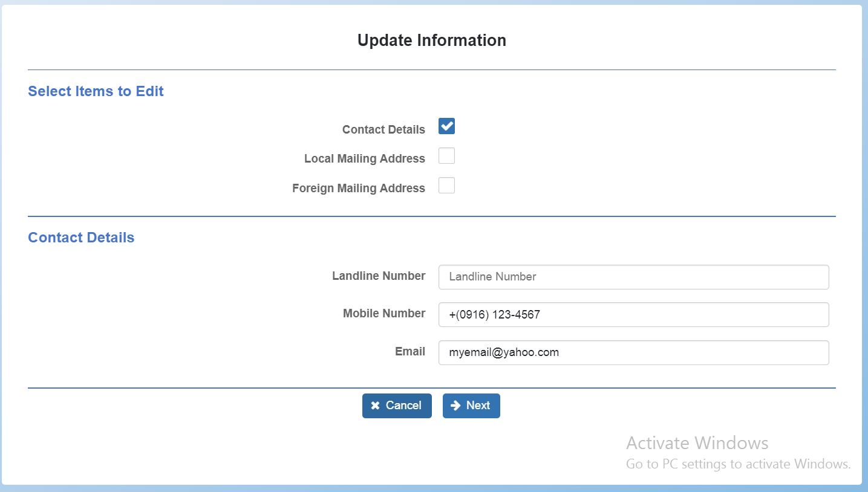Enable the Local Mailing Address checkbox

[446, 155]
